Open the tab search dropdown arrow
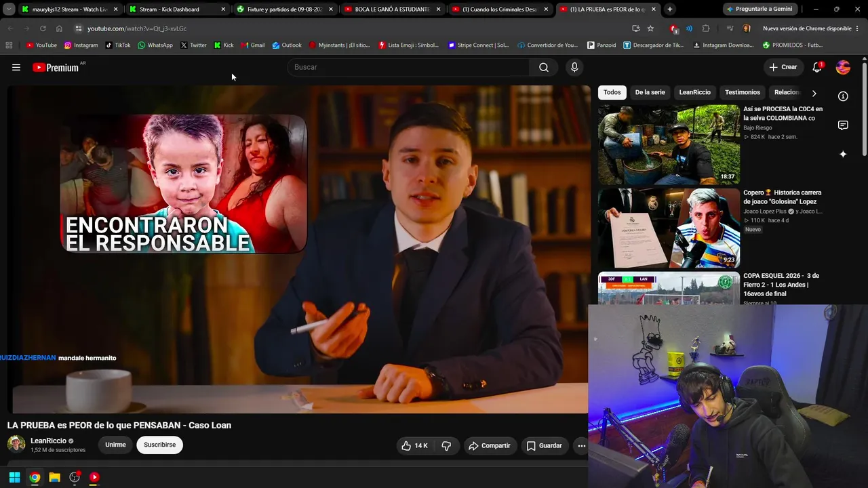Screen dimensions: 868x488 click(x=9, y=9)
